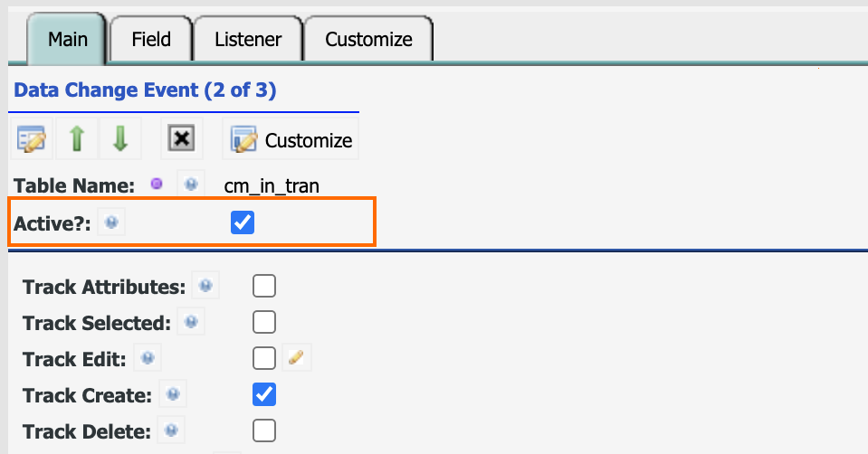The height and width of the screenshot is (454, 868).
Task: Tick the Track Edit checkbox
Action: point(264,358)
